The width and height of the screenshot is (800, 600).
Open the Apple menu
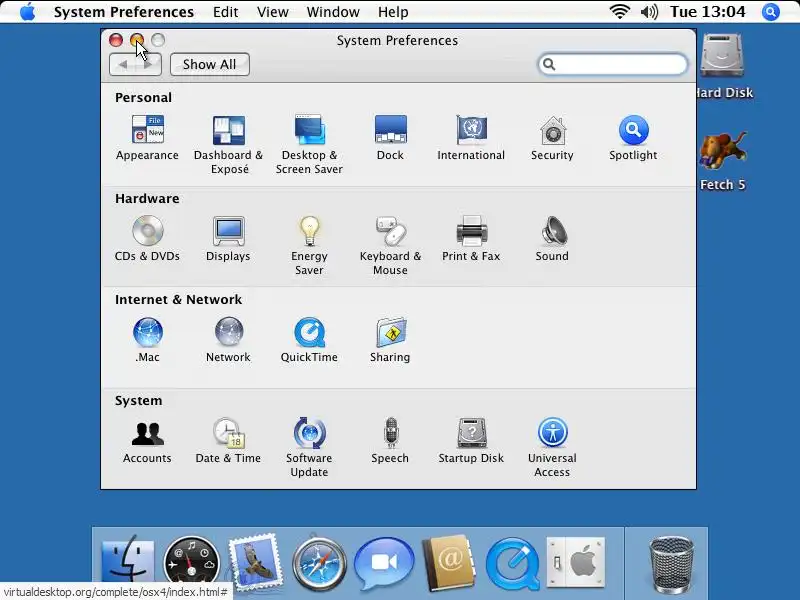pos(28,11)
